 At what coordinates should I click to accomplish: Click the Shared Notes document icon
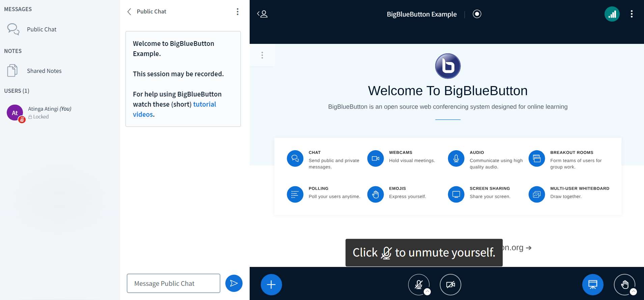click(x=12, y=71)
